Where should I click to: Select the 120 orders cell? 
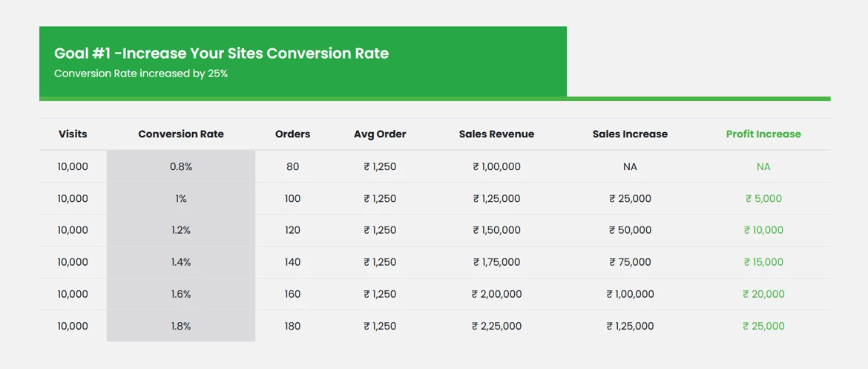pos(292,230)
